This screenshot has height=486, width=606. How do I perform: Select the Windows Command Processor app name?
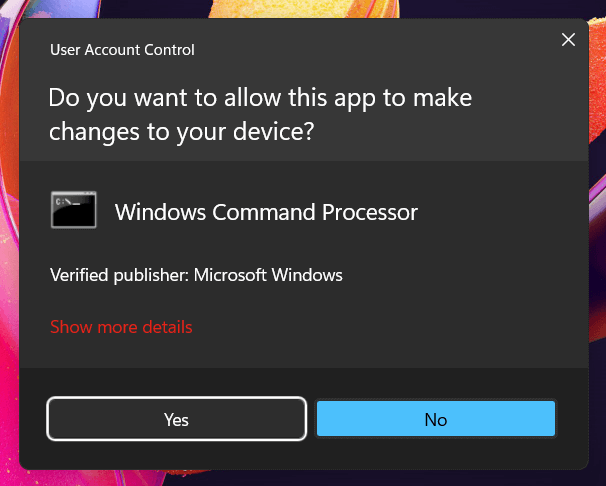266,212
